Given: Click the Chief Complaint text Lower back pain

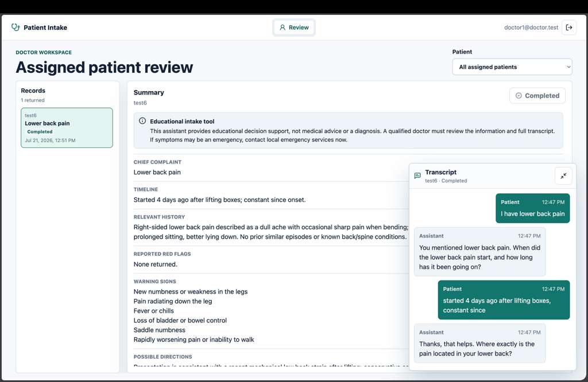Looking at the screenshot, I should pos(157,172).
